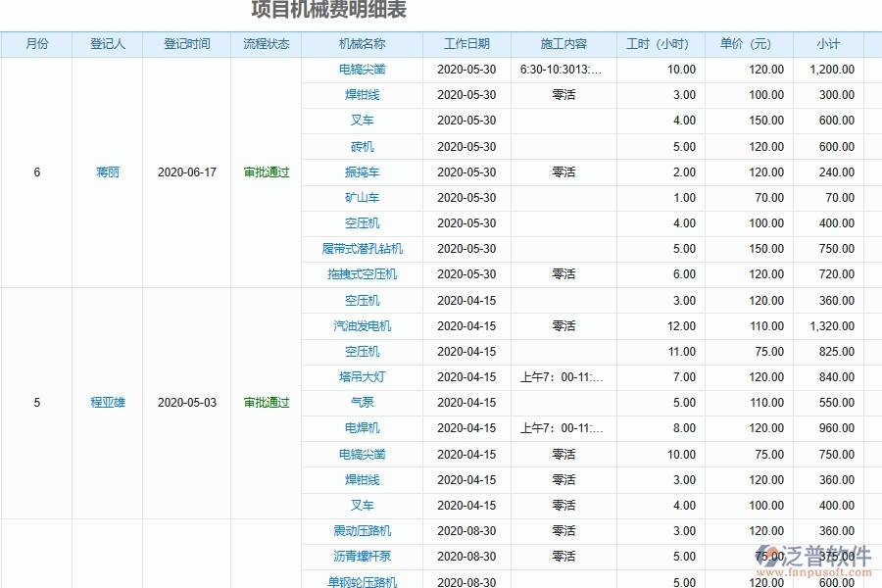Open the 震动压路机 machine record
The height and width of the screenshot is (588, 882).
pyautogui.click(x=363, y=530)
